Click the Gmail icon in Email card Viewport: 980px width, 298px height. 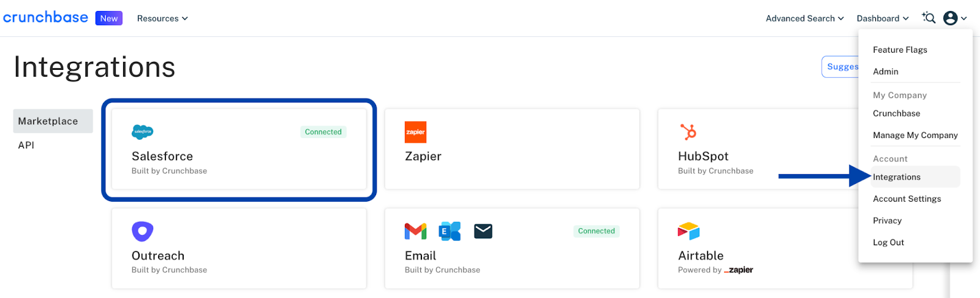tap(415, 231)
